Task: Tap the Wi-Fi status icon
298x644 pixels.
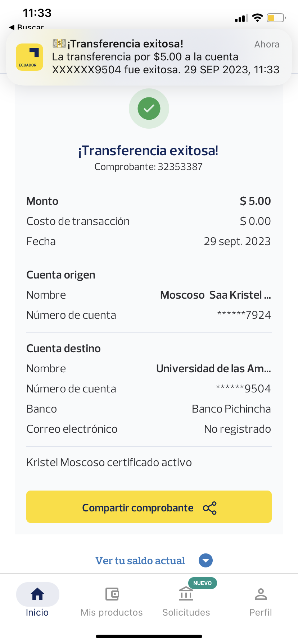Action: 257,18
